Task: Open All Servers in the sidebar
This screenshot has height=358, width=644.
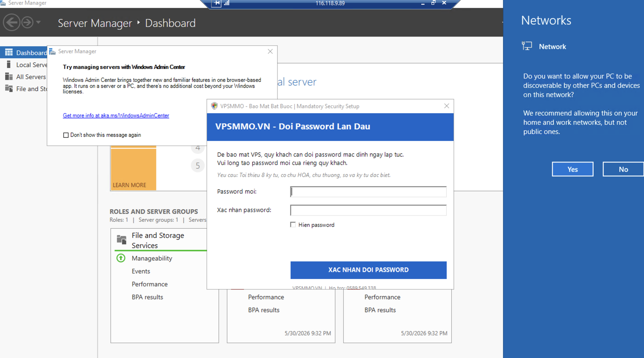Action: click(24, 77)
